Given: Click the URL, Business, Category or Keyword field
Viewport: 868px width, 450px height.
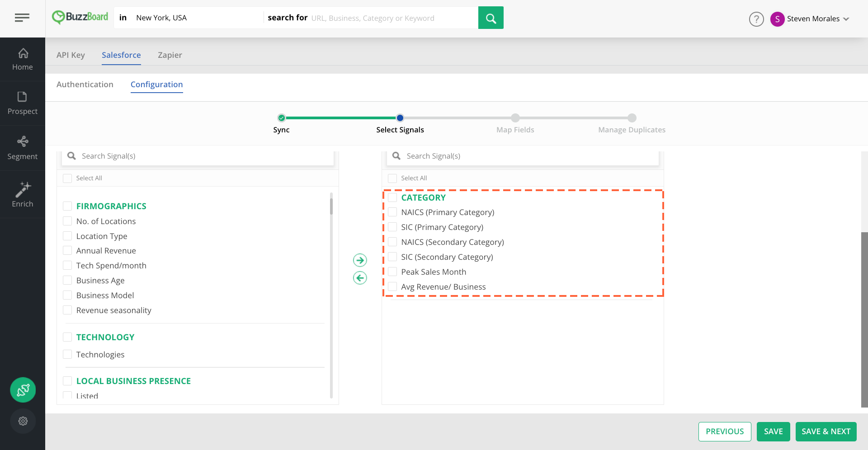Looking at the screenshot, I should [x=392, y=18].
